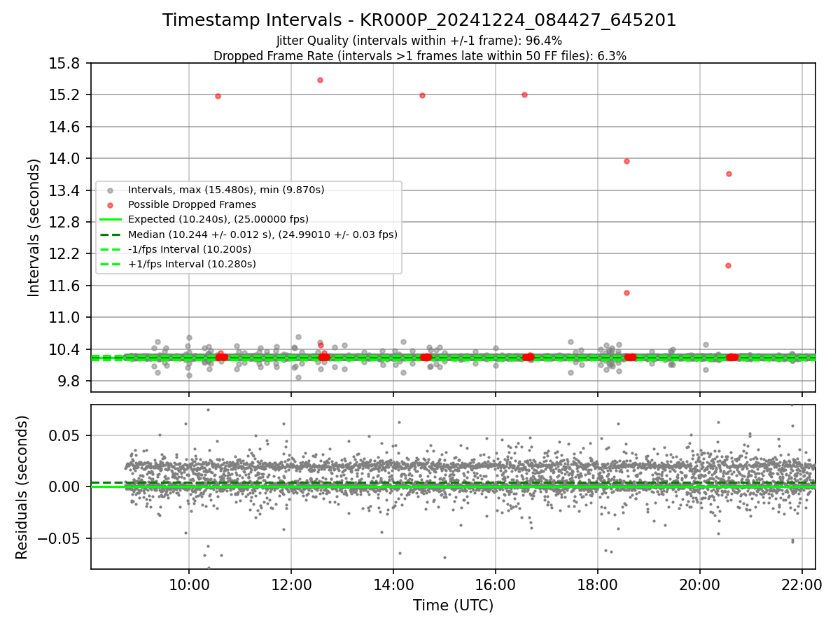The height and width of the screenshot is (630, 840).
Task: Click the 12:00 time tick label
Action: click(x=291, y=584)
